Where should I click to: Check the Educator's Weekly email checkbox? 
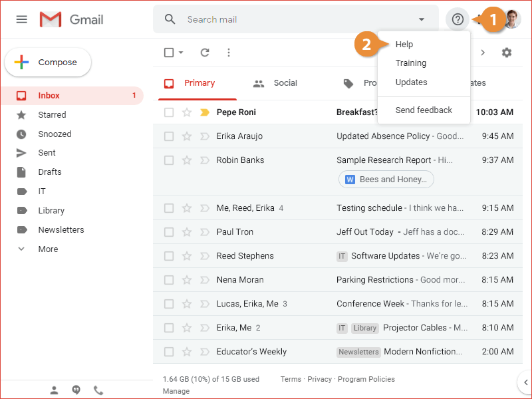click(x=169, y=352)
